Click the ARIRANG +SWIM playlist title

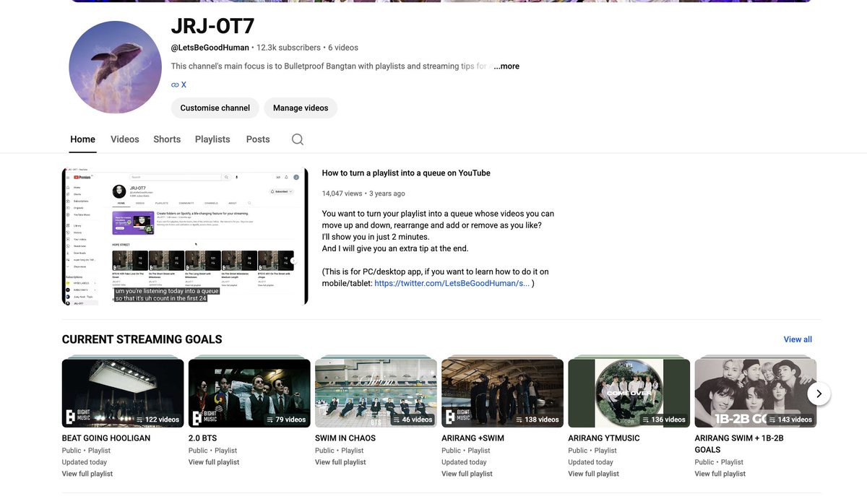click(473, 438)
